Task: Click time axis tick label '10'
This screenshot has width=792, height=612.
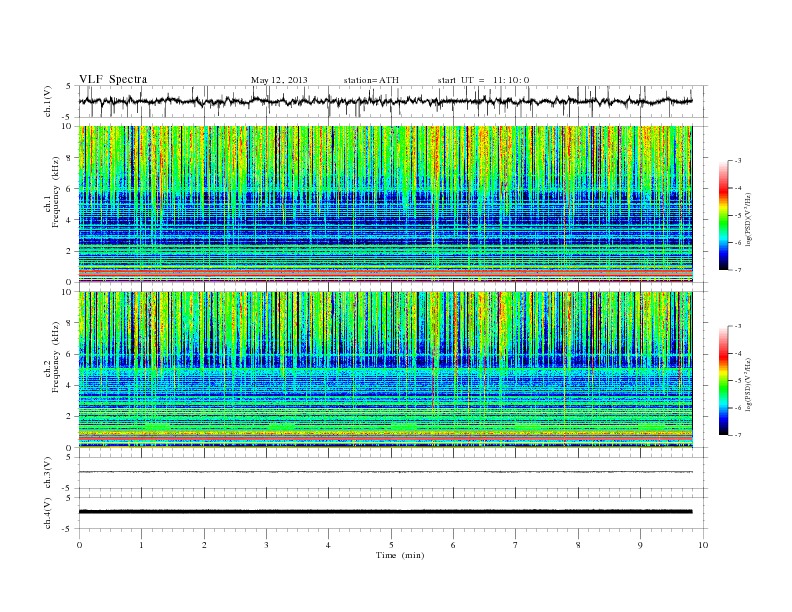Action: coord(703,545)
